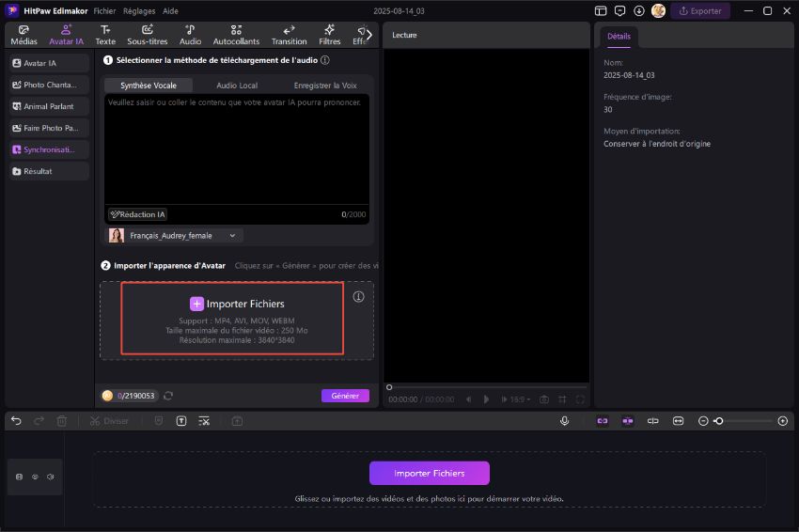
Task: Click the next frame button
Action: [x=504, y=399]
